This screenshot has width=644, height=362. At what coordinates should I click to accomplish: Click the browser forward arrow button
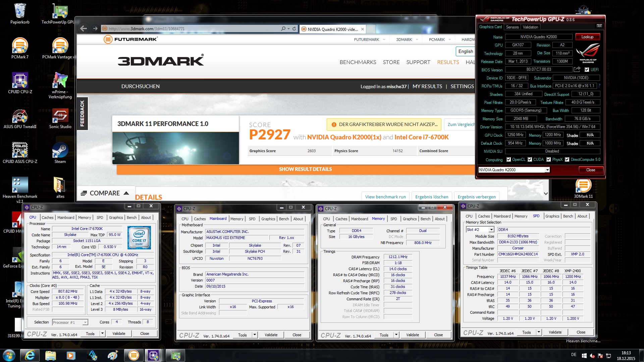pos(95,28)
